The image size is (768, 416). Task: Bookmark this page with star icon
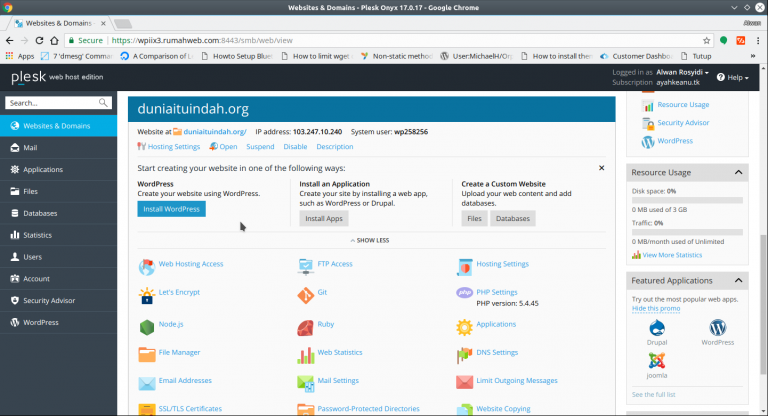(706, 40)
